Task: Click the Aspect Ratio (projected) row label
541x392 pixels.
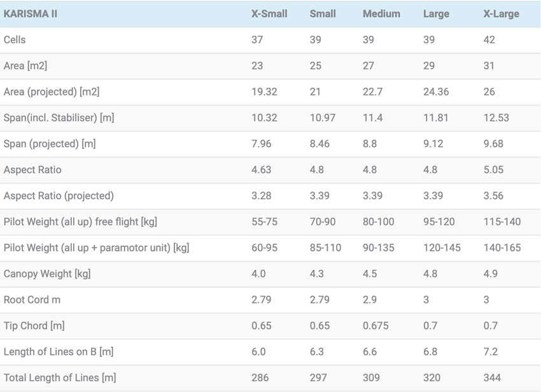Action: tap(59, 195)
